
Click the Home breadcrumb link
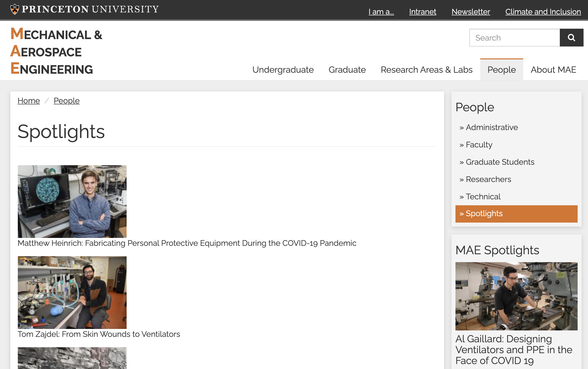point(29,101)
